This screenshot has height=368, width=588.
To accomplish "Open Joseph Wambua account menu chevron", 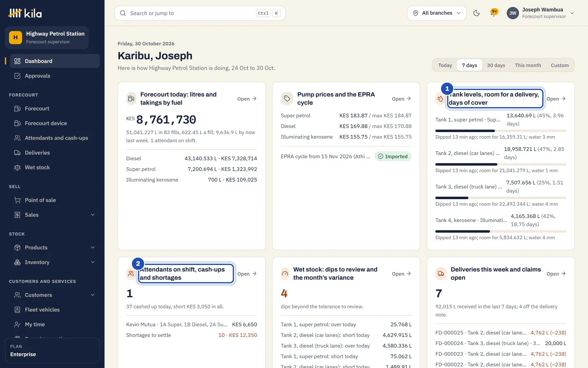I will click(x=572, y=13).
